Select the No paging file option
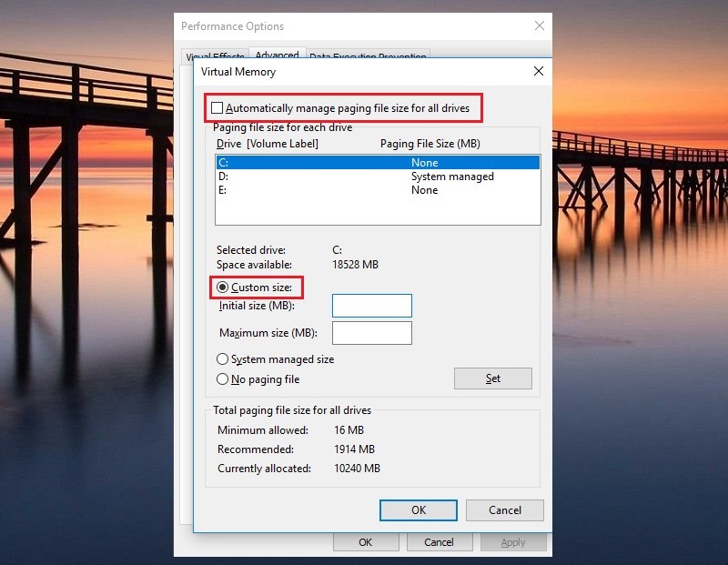This screenshot has height=565, width=728. pyautogui.click(x=223, y=379)
